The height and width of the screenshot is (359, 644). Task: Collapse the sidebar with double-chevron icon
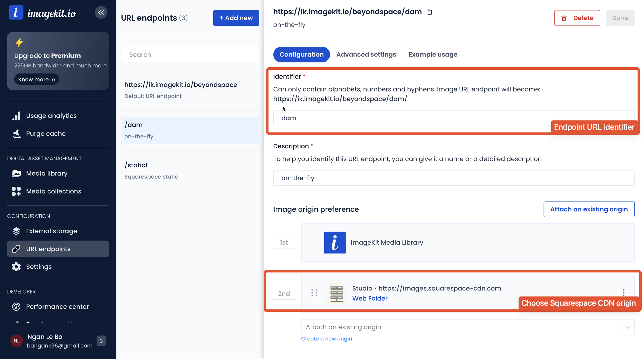click(x=101, y=12)
